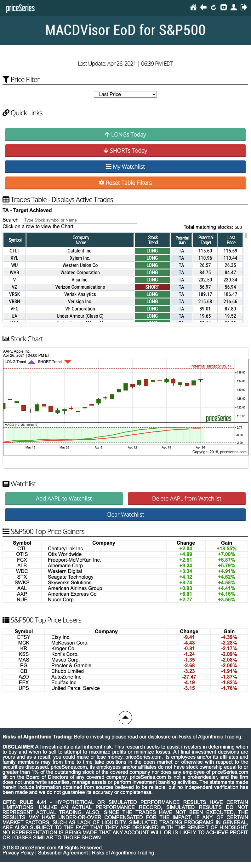Open the video (YouTube) icon in header
Image resolution: width=251 pixels, height=868 pixels.
[x=223, y=8]
